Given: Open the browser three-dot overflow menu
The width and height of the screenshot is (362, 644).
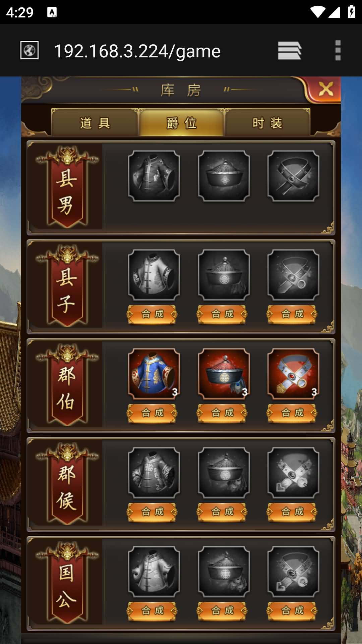Looking at the screenshot, I should tap(338, 51).
